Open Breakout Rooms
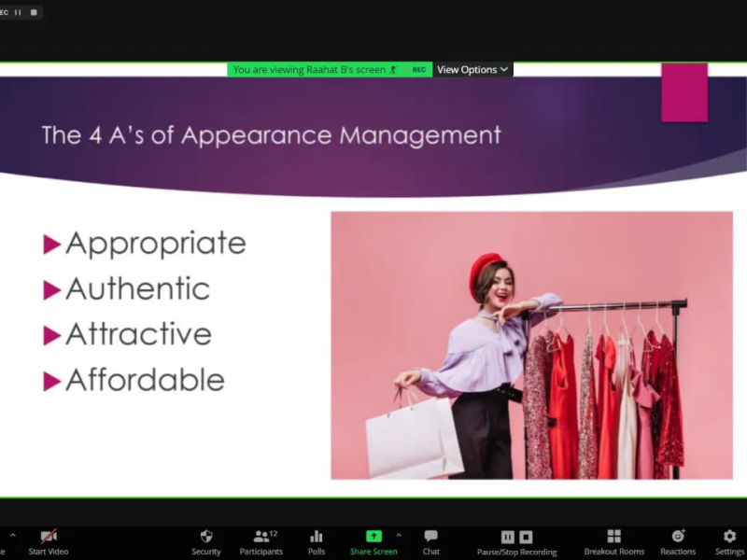Viewport: 747px width, 560px height. [x=613, y=537]
